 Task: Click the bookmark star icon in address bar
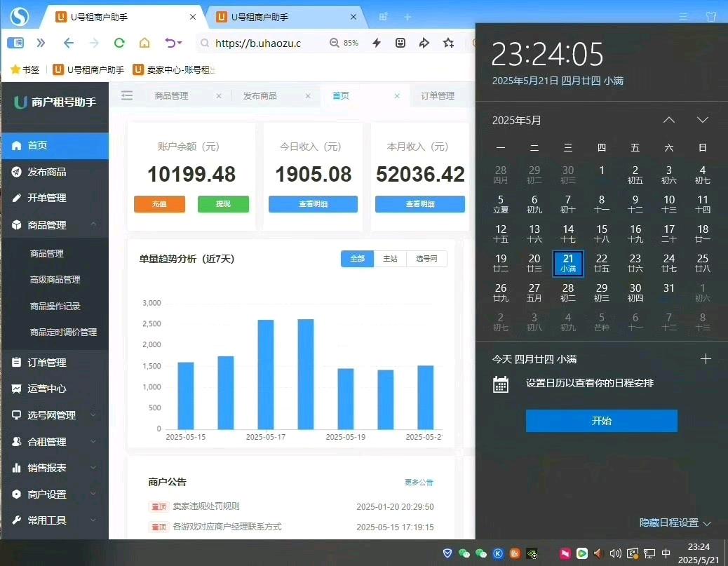[x=448, y=43]
